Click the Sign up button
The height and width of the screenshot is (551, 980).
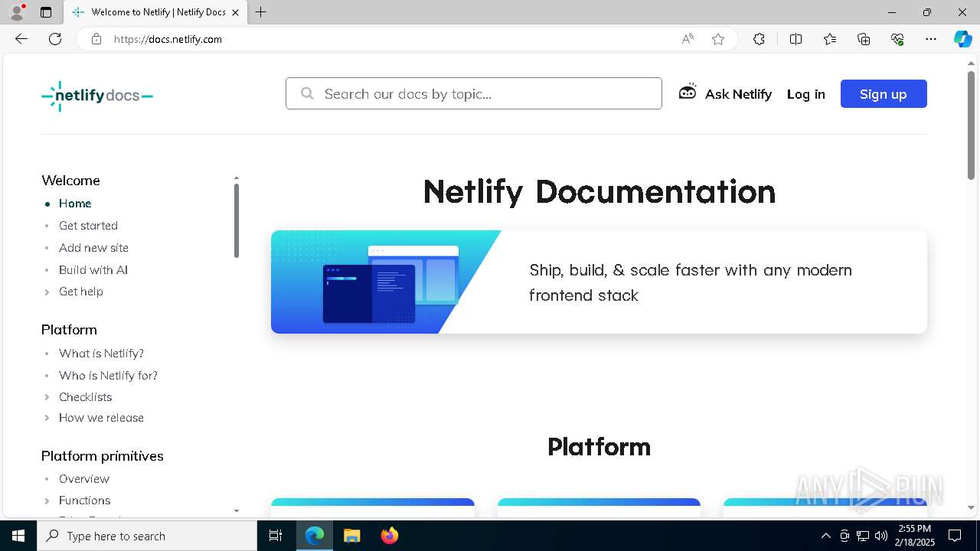pos(884,93)
